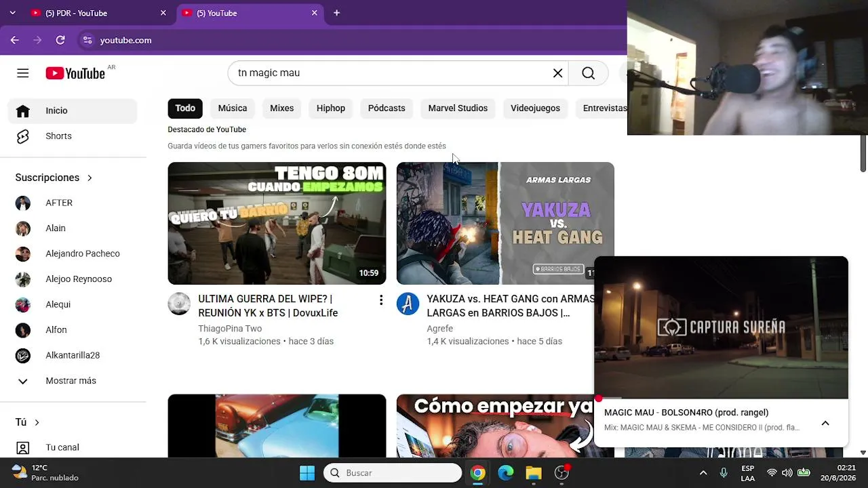Open ThiagoPina Two channel name link

pos(230,329)
